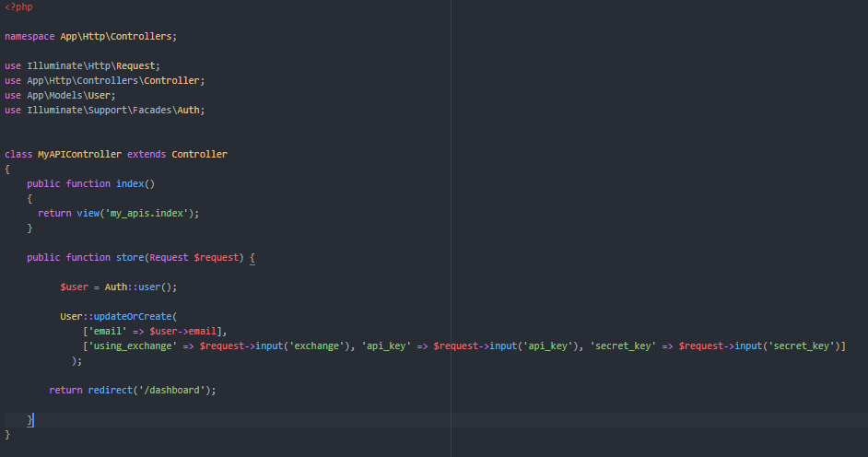Click 'redirect' function call
This screenshot has width=868, height=457.
pyautogui.click(x=111, y=390)
